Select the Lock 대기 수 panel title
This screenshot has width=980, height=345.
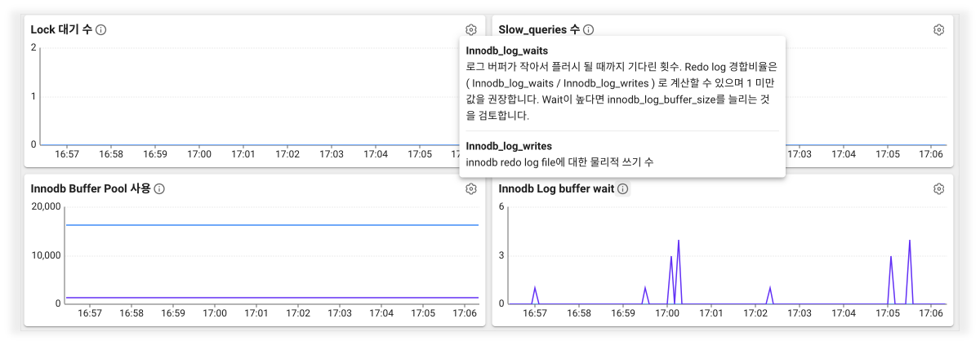(x=61, y=30)
